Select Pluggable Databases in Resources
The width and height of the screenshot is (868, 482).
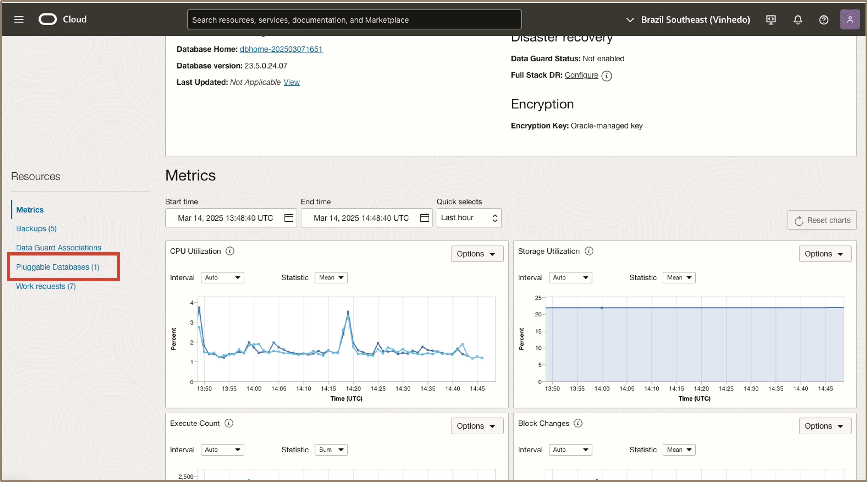(x=58, y=267)
